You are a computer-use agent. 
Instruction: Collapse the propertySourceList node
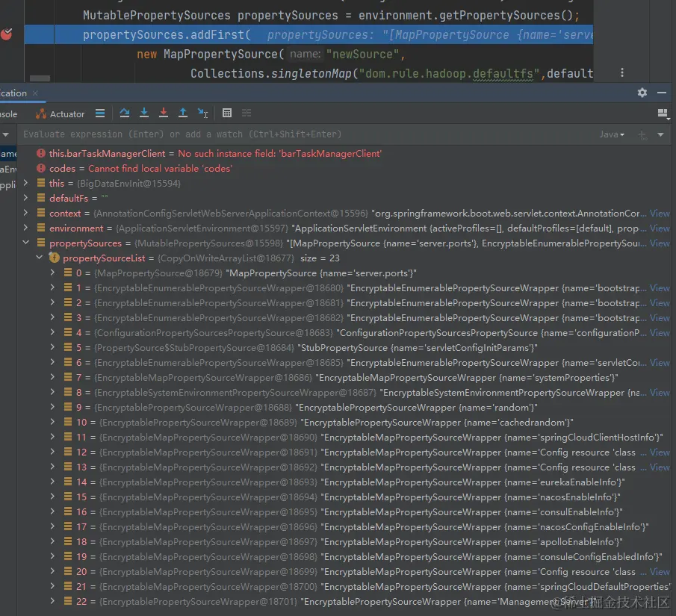point(40,258)
